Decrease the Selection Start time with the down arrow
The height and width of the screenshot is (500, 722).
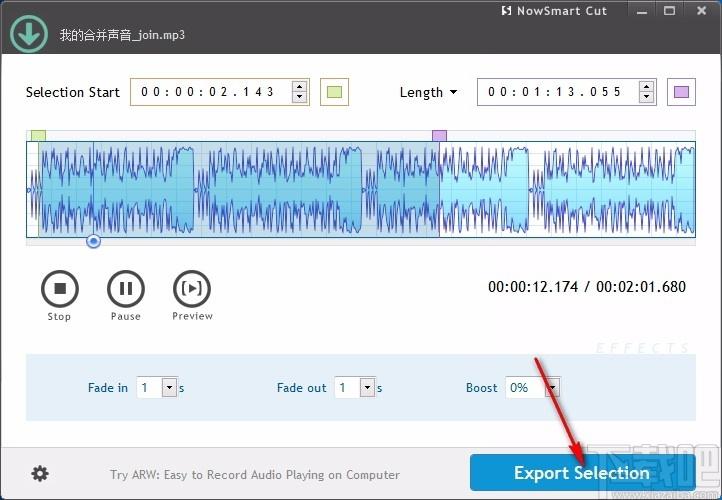299,97
